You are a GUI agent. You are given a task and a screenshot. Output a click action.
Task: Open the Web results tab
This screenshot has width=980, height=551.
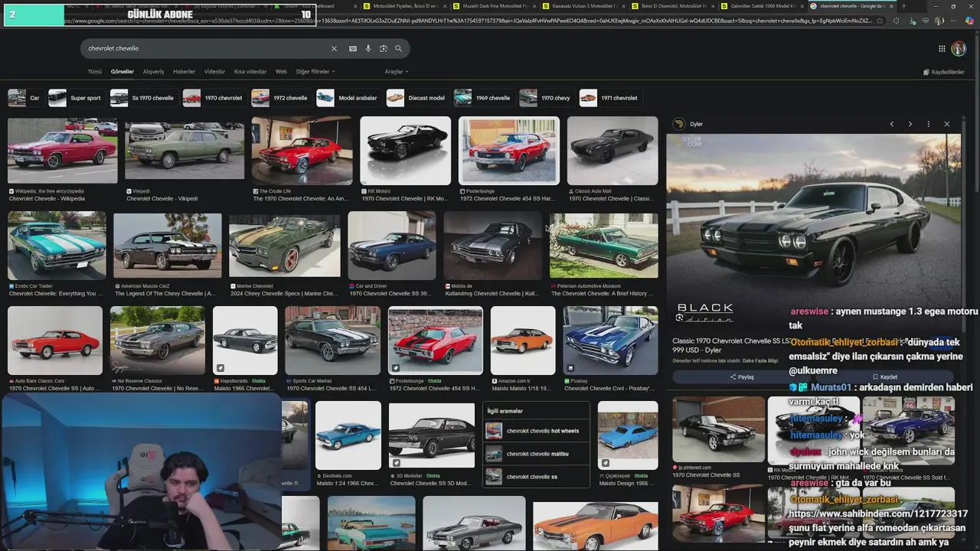(281, 71)
